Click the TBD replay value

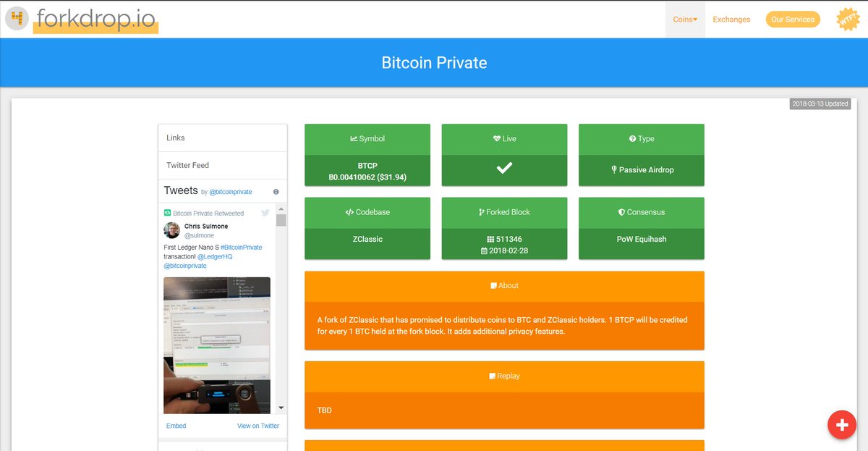pyautogui.click(x=325, y=410)
